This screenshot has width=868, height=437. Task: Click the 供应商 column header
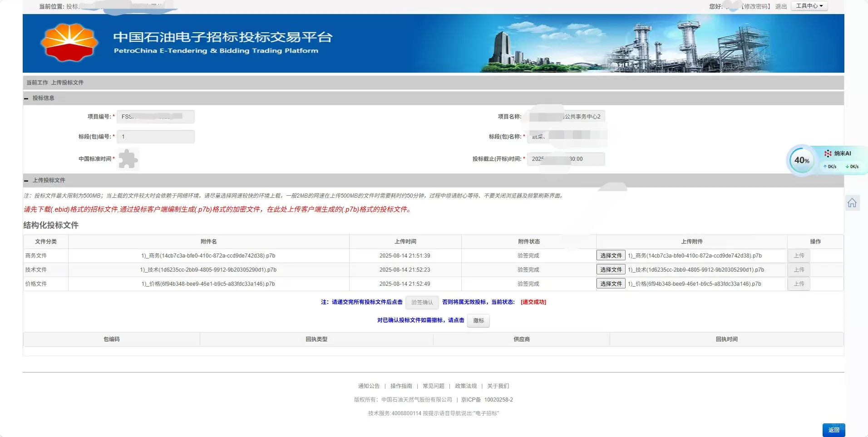pyautogui.click(x=522, y=339)
